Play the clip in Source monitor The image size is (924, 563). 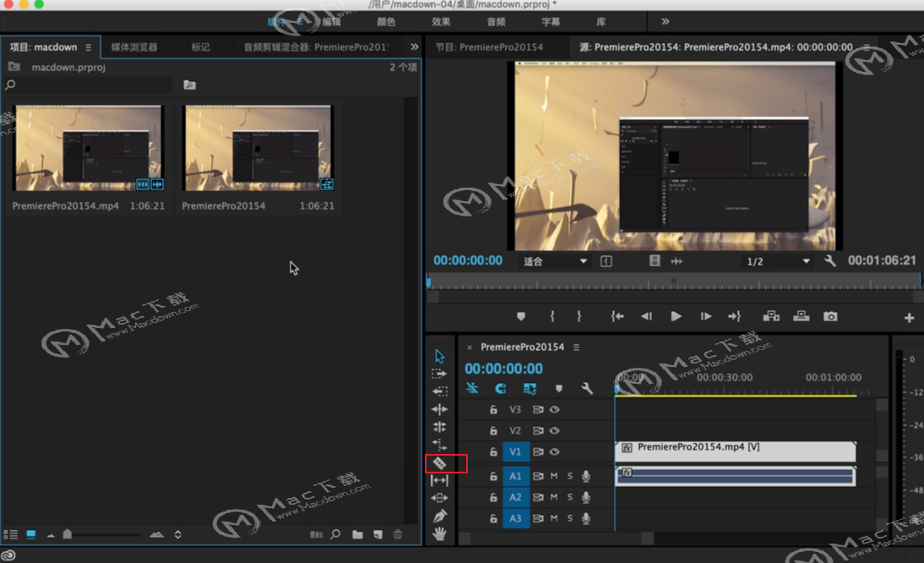[676, 316]
